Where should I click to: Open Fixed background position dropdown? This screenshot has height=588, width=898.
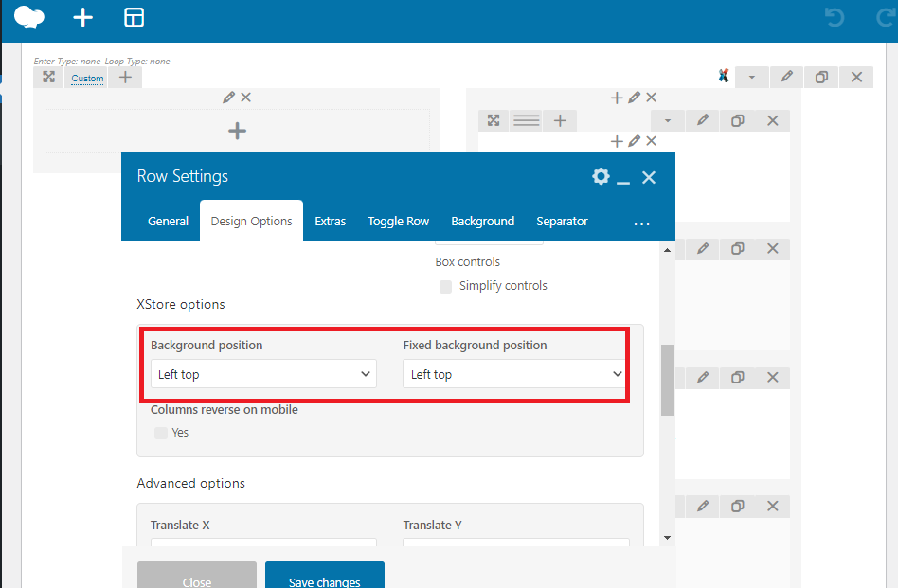[x=515, y=374]
